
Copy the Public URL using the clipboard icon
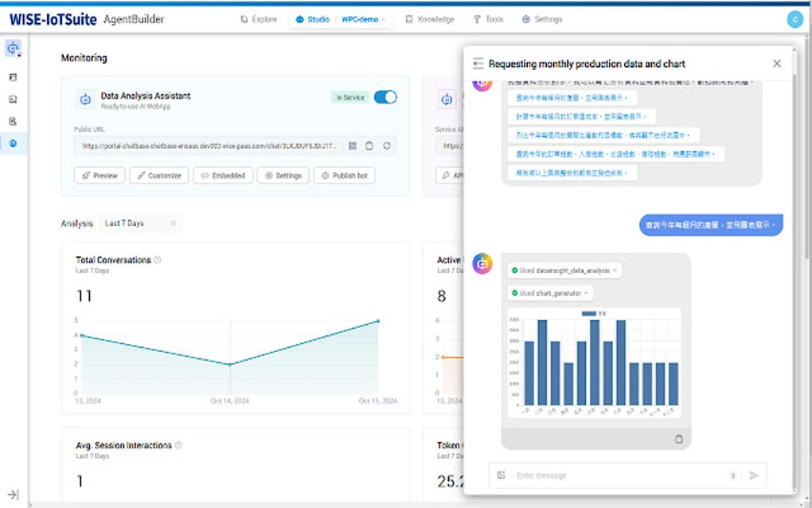369,147
